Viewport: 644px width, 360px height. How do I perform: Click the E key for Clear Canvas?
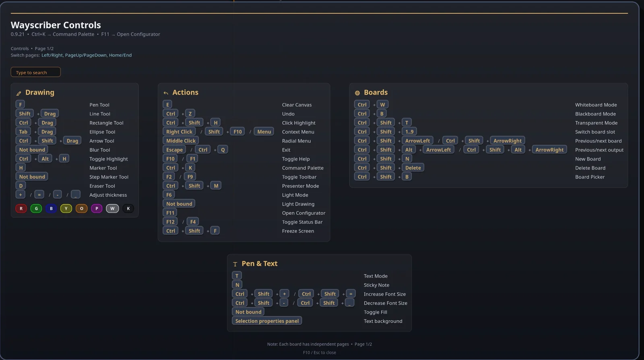pos(167,104)
